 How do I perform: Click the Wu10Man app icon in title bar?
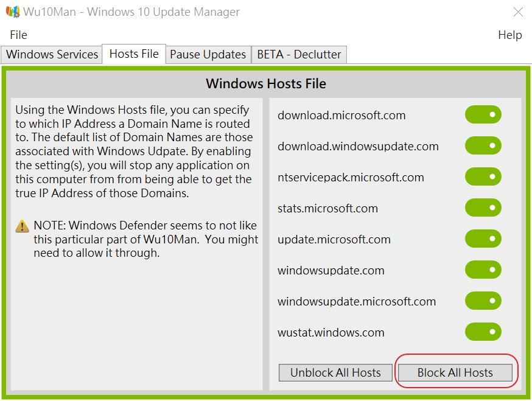click(x=13, y=12)
